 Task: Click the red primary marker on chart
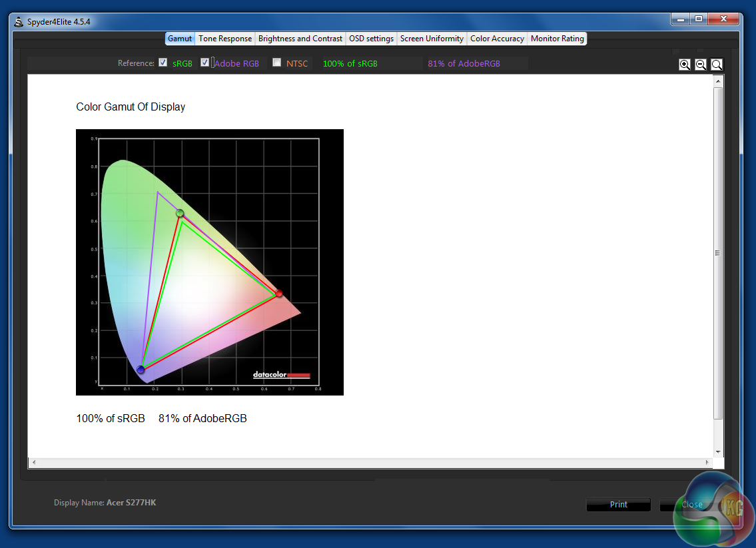tap(278, 293)
